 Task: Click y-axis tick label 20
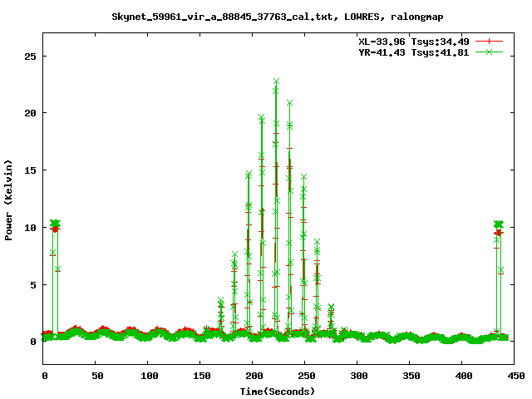[x=30, y=113]
